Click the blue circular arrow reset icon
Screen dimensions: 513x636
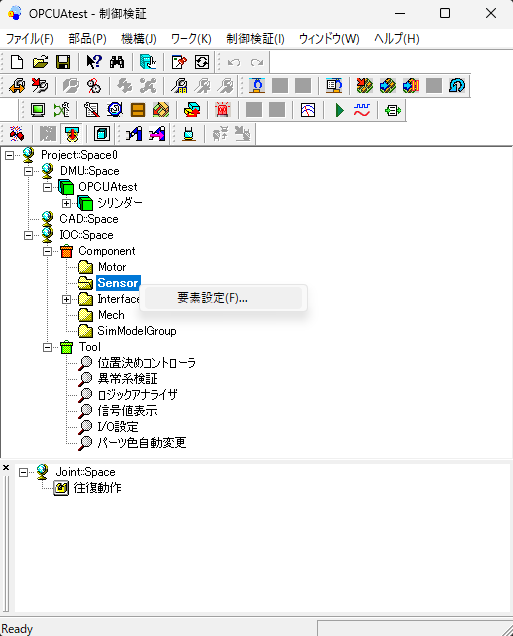click(x=457, y=86)
